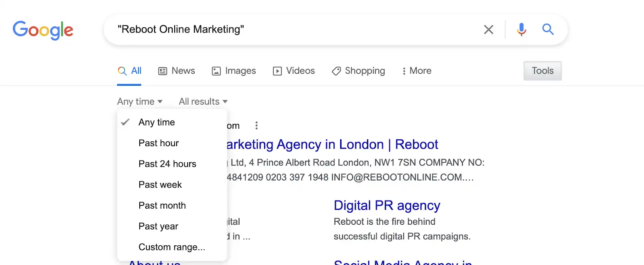Image resolution: width=644 pixels, height=265 pixels.
Task: Switch to the Images tab
Action: 234,71
